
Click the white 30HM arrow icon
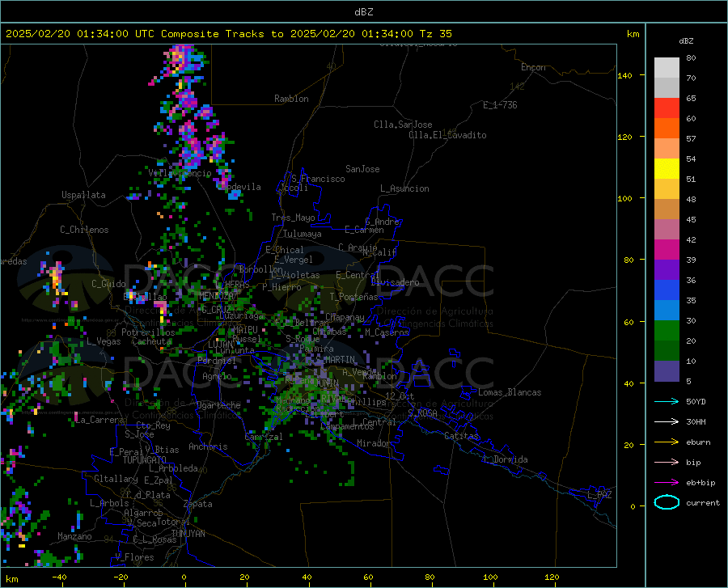(667, 421)
